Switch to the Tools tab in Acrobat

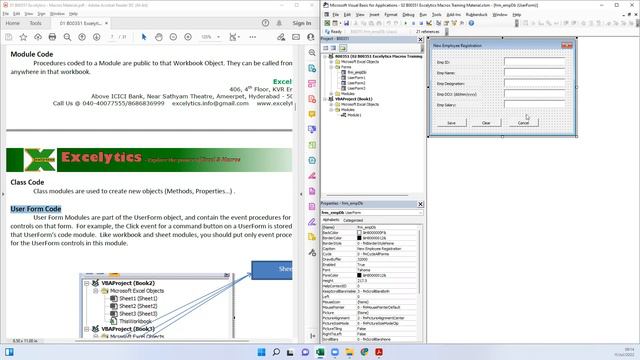[36, 23]
